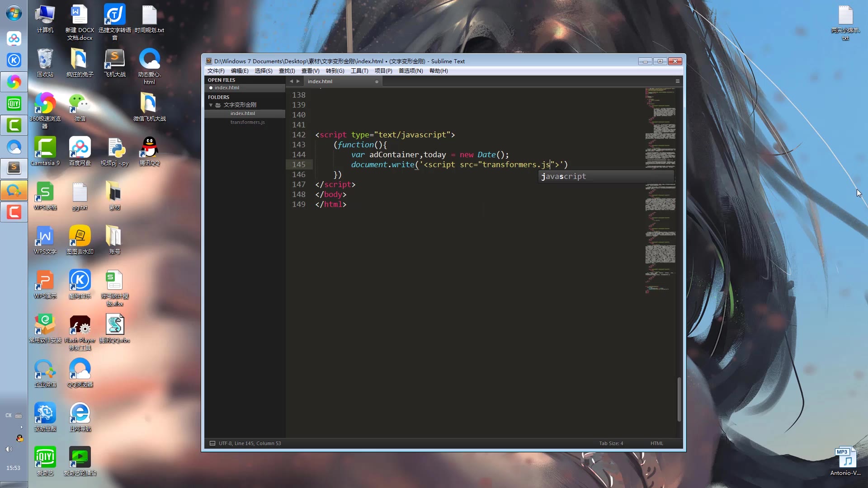Image resolution: width=868 pixels, height=488 pixels.
Task: Change the Tab Size: 4 setting
Action: point(611,443)
